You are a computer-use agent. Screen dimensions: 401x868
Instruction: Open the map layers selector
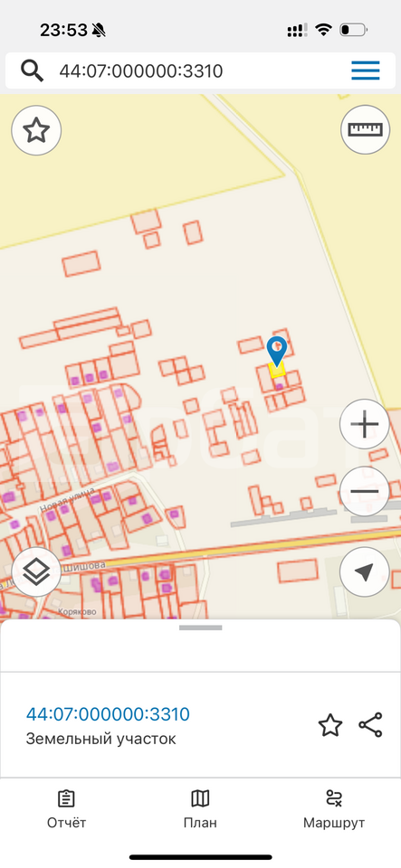(x=36, y=572)
